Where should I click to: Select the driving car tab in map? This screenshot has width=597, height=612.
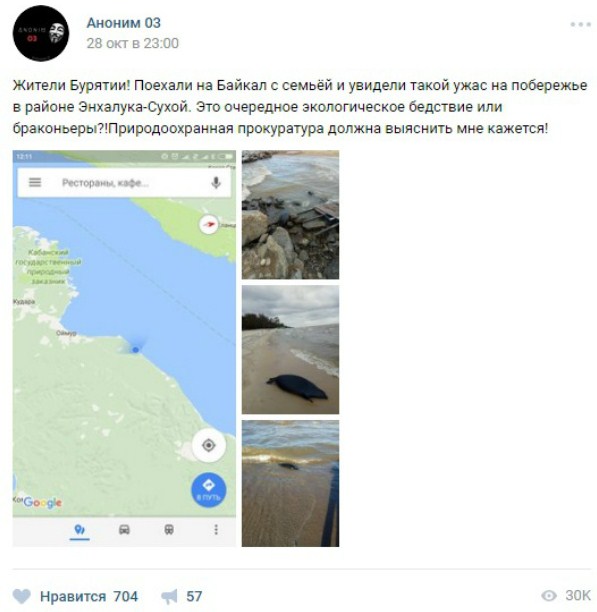click(x=124, y=530)
